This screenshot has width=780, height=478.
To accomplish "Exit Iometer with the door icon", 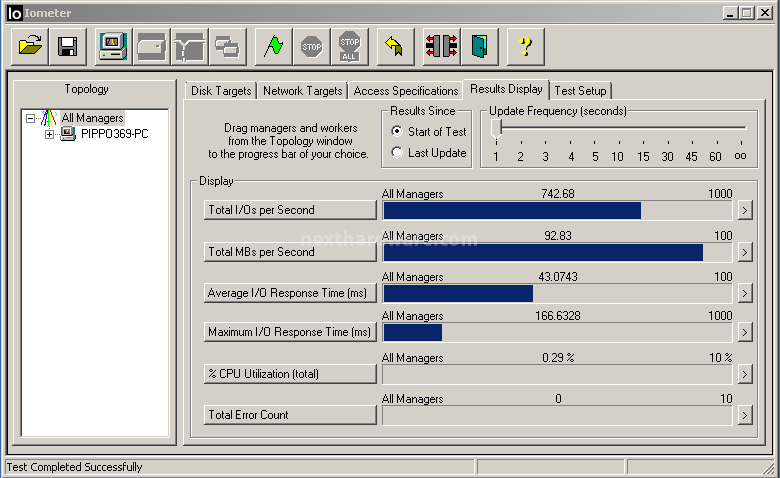I will 480,46.
